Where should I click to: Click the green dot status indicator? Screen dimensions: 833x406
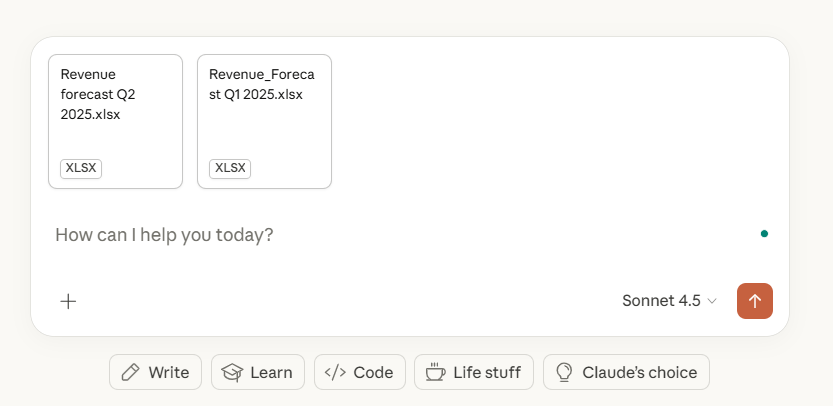click(x=764, y=234)
